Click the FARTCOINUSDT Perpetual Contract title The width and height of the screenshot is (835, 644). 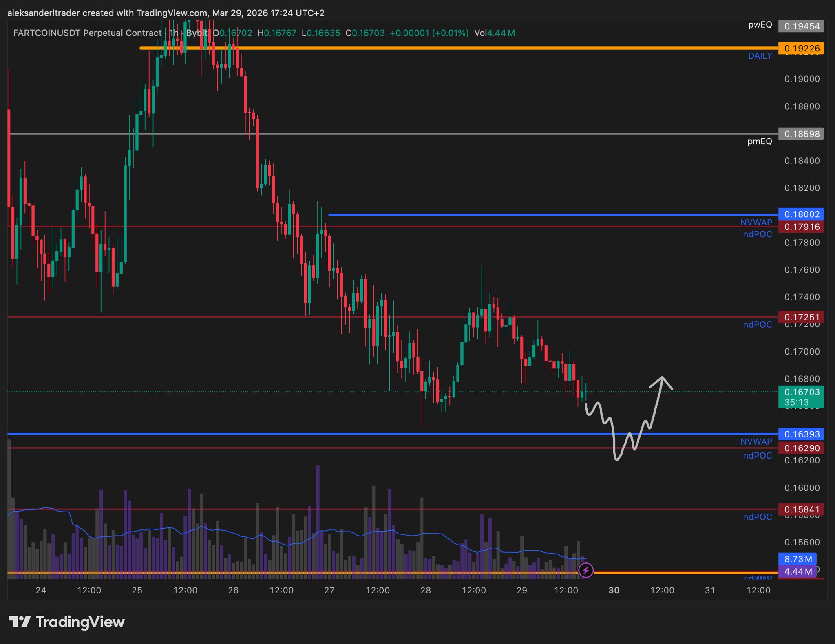(x=87, y=33)
